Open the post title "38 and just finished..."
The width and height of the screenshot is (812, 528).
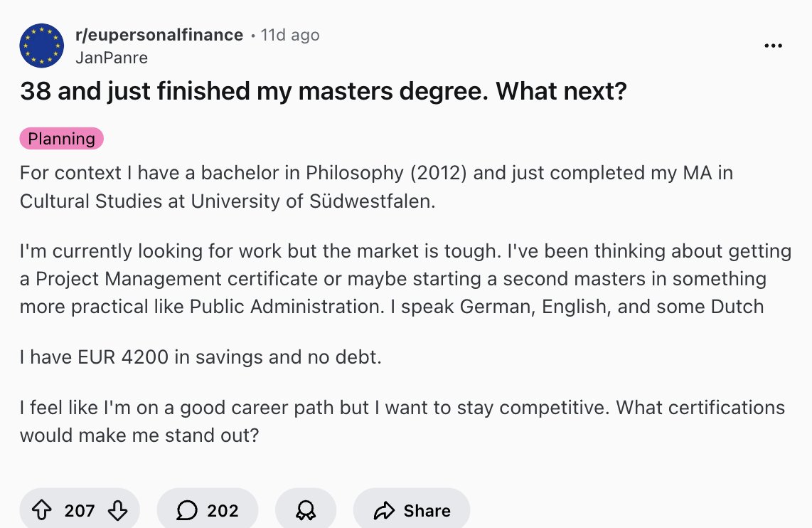(323, 91)
